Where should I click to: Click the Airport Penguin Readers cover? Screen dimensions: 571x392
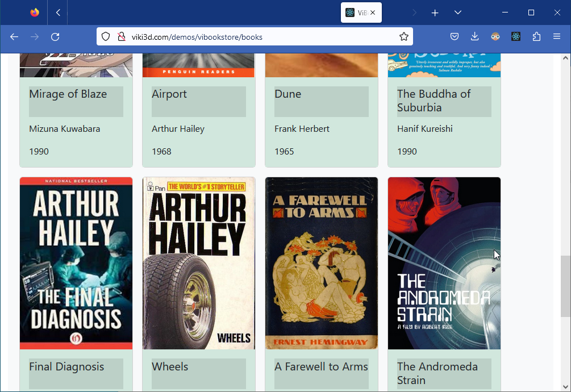click(199, 65)
